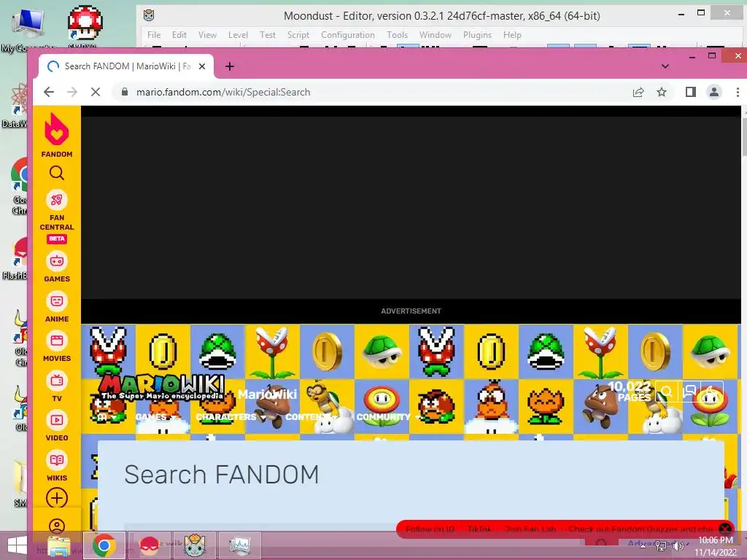Click the browser forward arrow
Screen dimensions: 747x560
click(x=72, y=92)
